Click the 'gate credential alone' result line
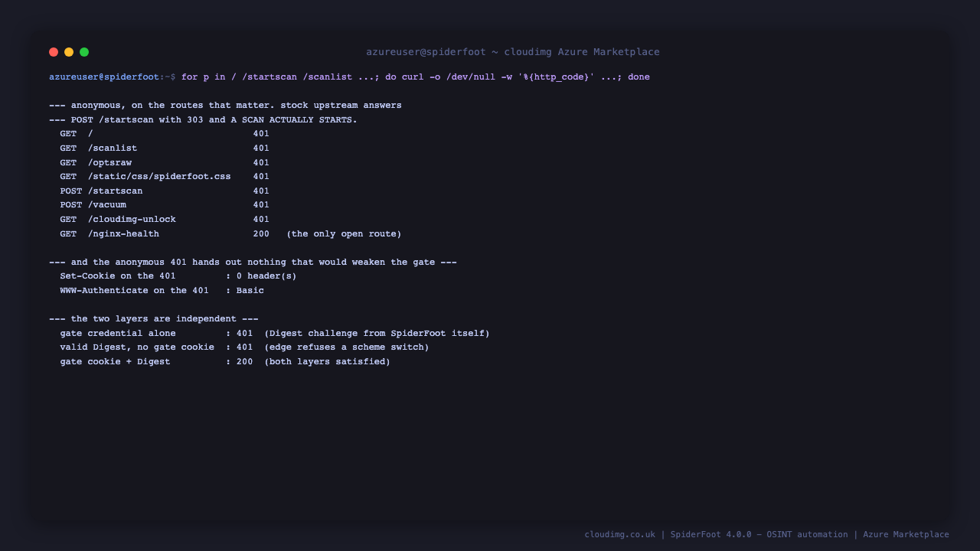The image size is (980, 551). [x=275, y=334]
